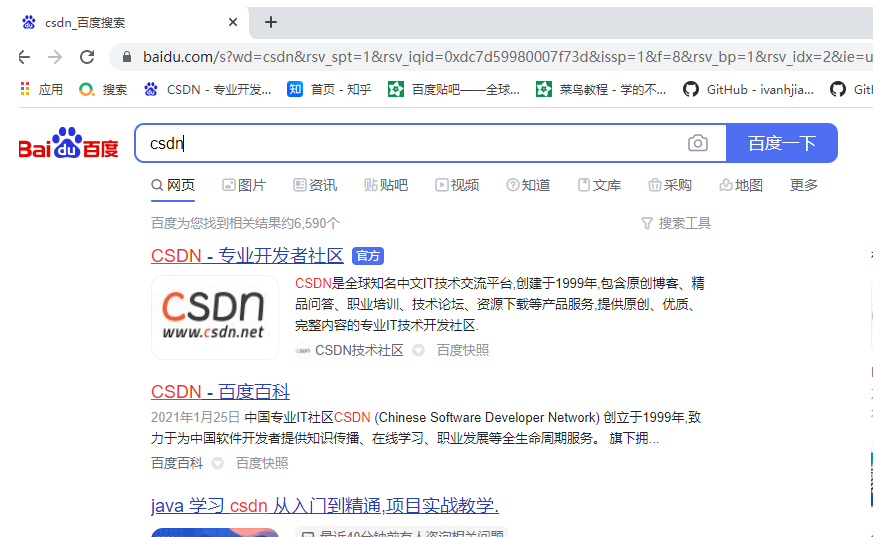Screen dimensions: 880x537
Task: Click the 百度一下 search button
Action: tap(782, 143)
